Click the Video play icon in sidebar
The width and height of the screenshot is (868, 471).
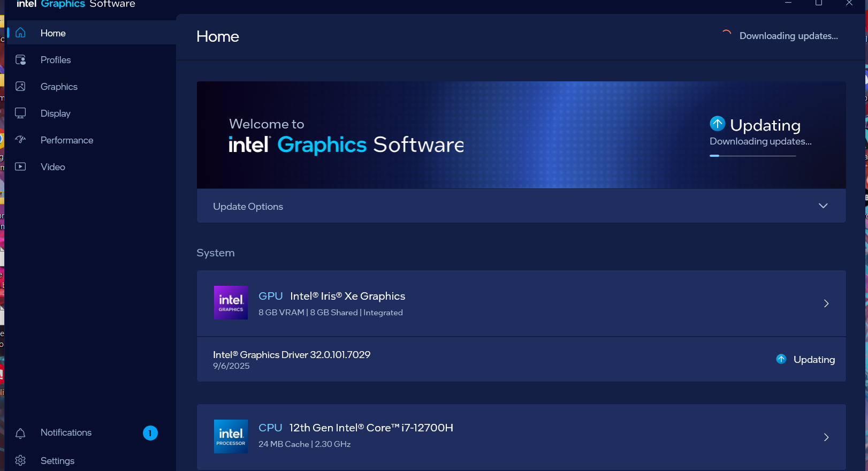(x=20, y=166)
